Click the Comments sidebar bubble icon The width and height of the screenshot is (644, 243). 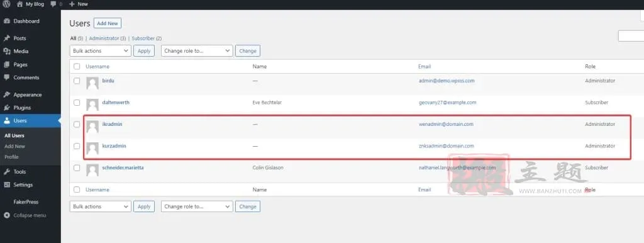[6, 77]
